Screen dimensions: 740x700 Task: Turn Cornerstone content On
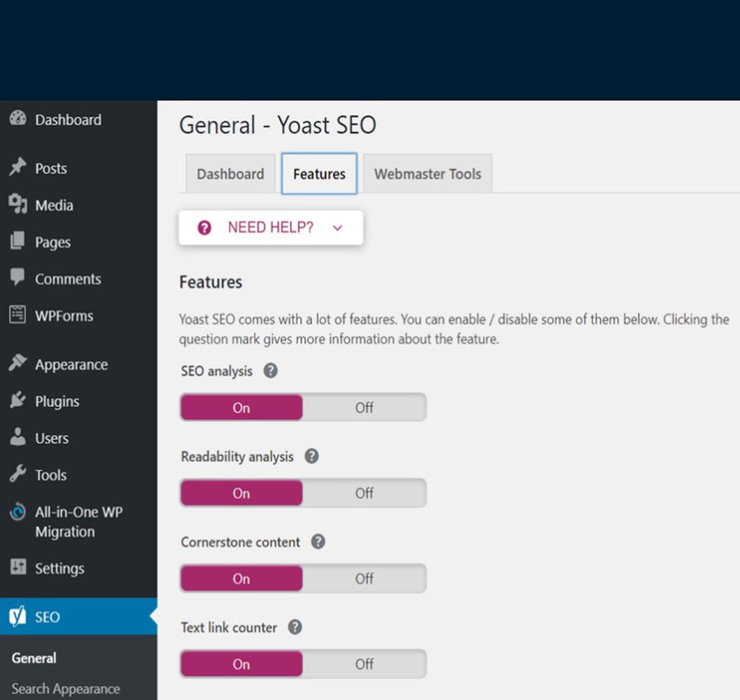[241, 579]
